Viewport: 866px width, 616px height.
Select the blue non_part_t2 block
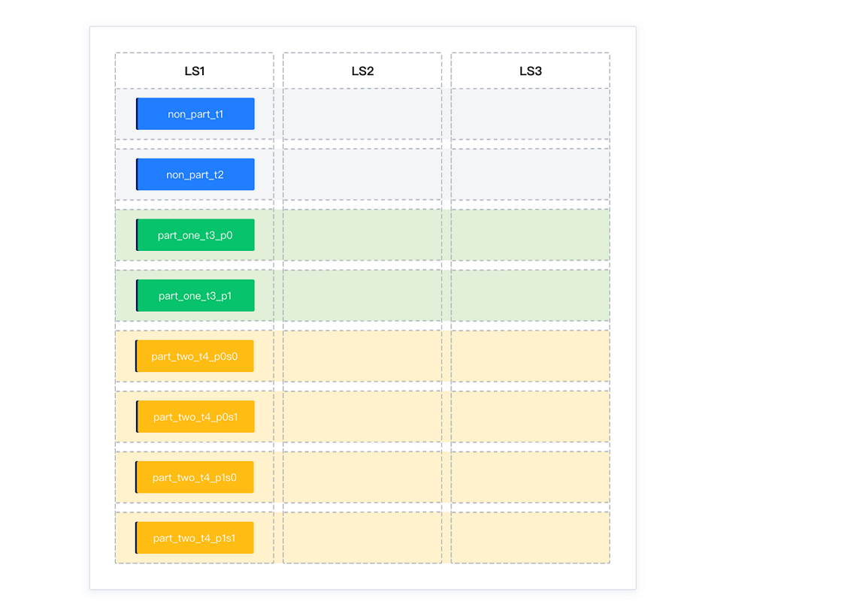pyautogui.click(x=195, y=174)
